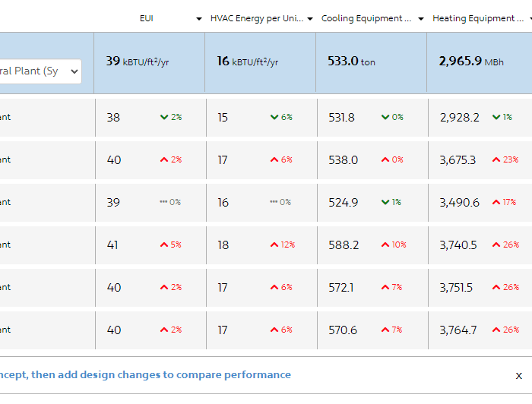Click green down arrow next to cooling 1%

[x=385, y=203]
